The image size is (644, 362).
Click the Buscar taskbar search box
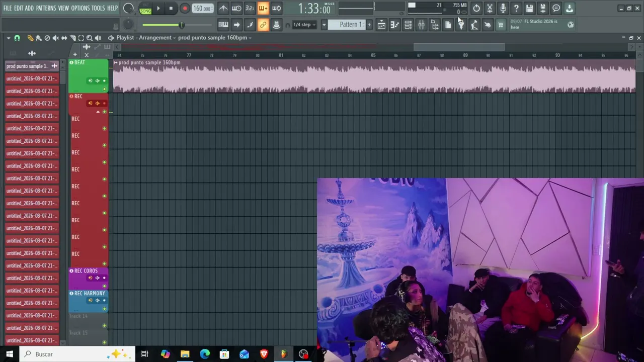pos(78,354)
